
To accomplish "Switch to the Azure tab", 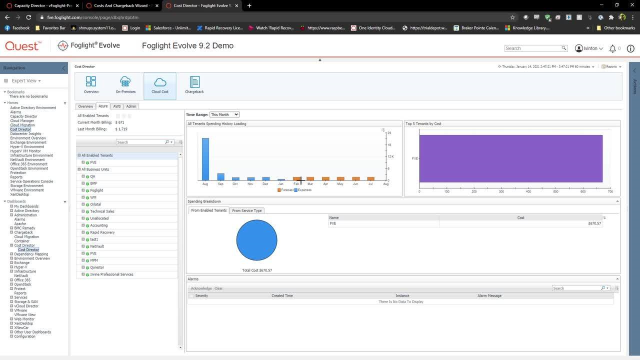I will coord(103,106).
